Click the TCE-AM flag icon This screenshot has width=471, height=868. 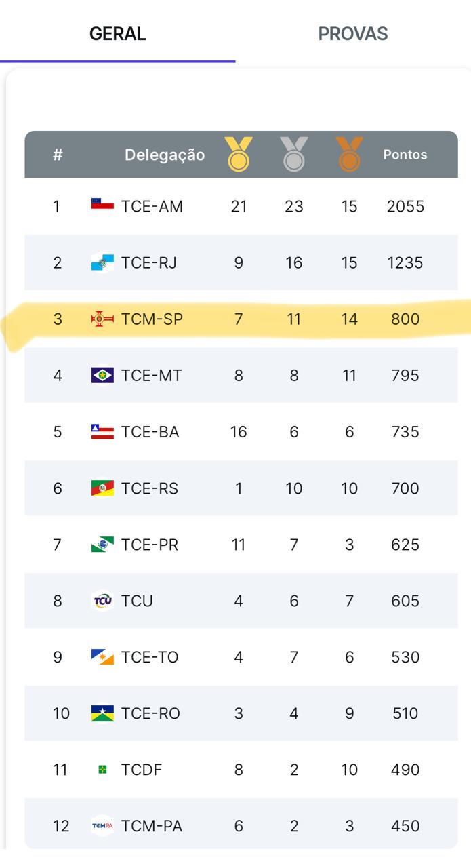coord(102,204)
